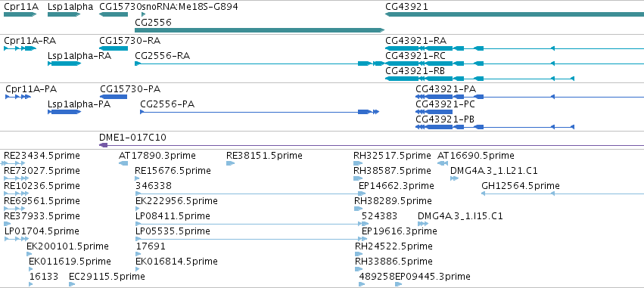The image size is (644, 288).
Task: Open the RE23434.5prime EST label
Action: (x=42, y=156)
